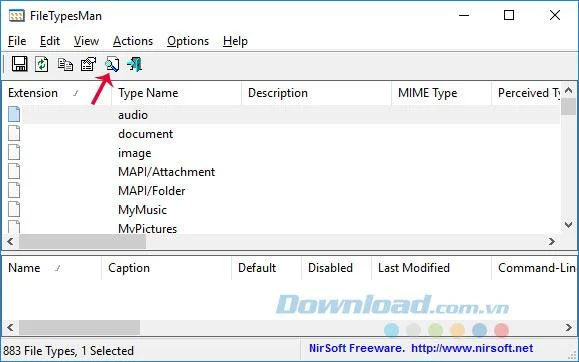This screenshot has width=579, height=362.
Task: Click upper list vertical scrollbar up arrow
Action: pos(569,90)
